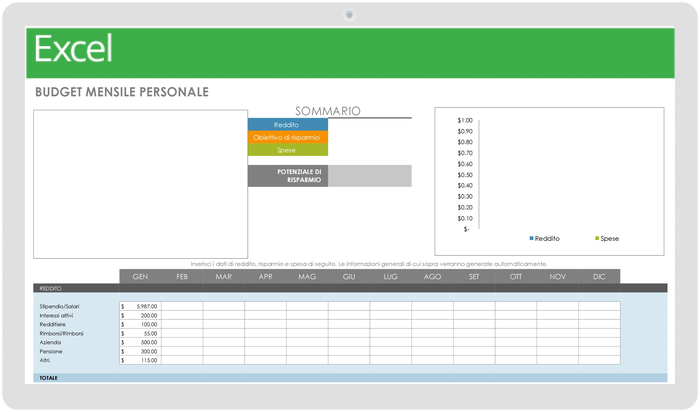Select the OTT month column header
Screen dimensions: 700x412
(x=516, y=276)
